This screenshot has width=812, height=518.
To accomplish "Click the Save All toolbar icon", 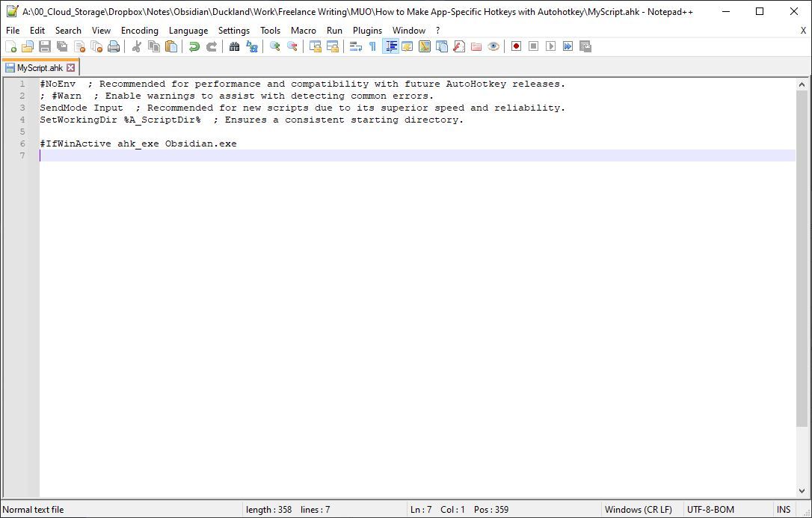I will pyautogui.click(x=62, y=46).
